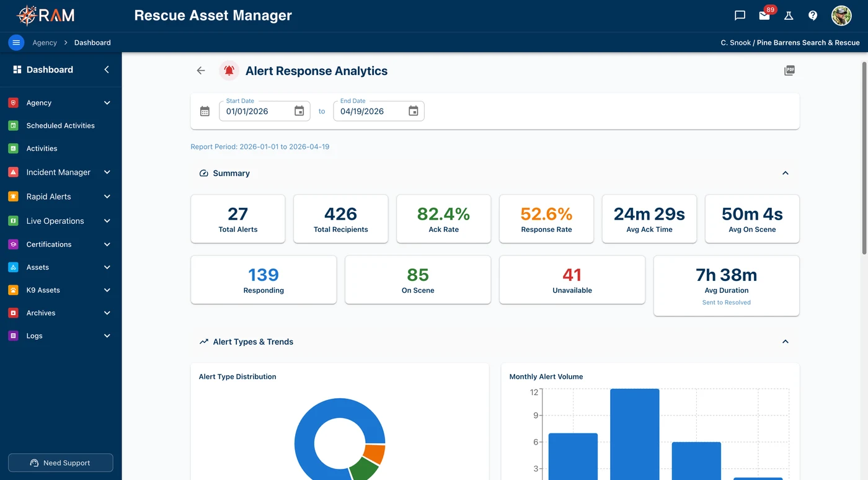This screenshot has height=480, width=868.
Task: Click the orange segment of the donut chart
Action: (374, 454)
